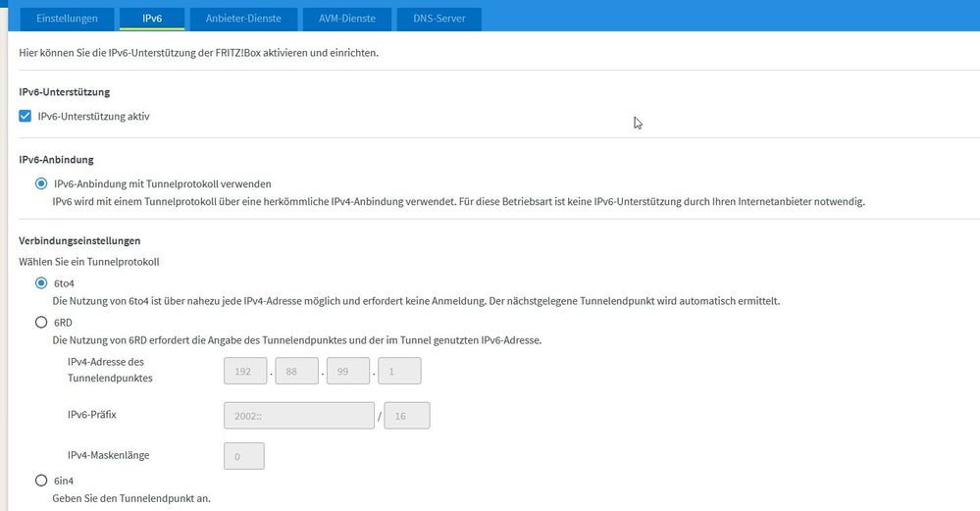Click the first IPv4 octet field (192)
This screenshot has width=980, height=511.
click(x=245, y=371)
